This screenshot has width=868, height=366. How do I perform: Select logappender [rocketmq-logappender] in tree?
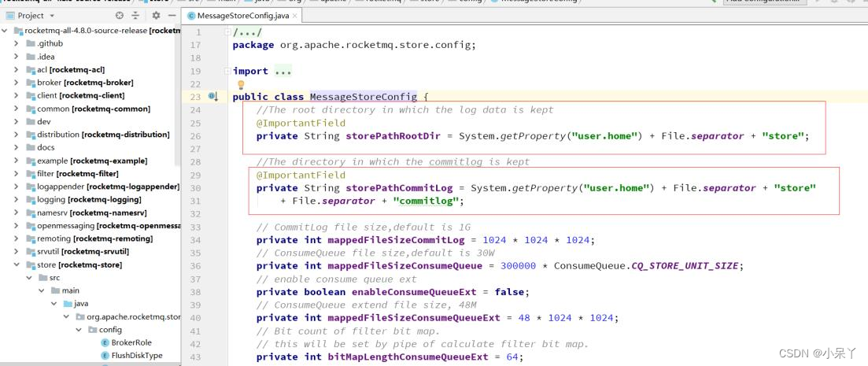[109, 187]
